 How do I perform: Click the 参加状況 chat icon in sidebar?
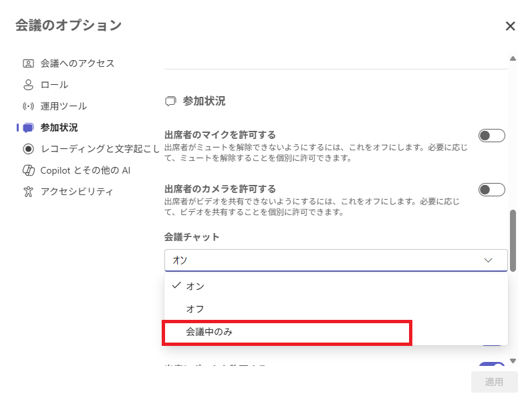tap(28, 128)
